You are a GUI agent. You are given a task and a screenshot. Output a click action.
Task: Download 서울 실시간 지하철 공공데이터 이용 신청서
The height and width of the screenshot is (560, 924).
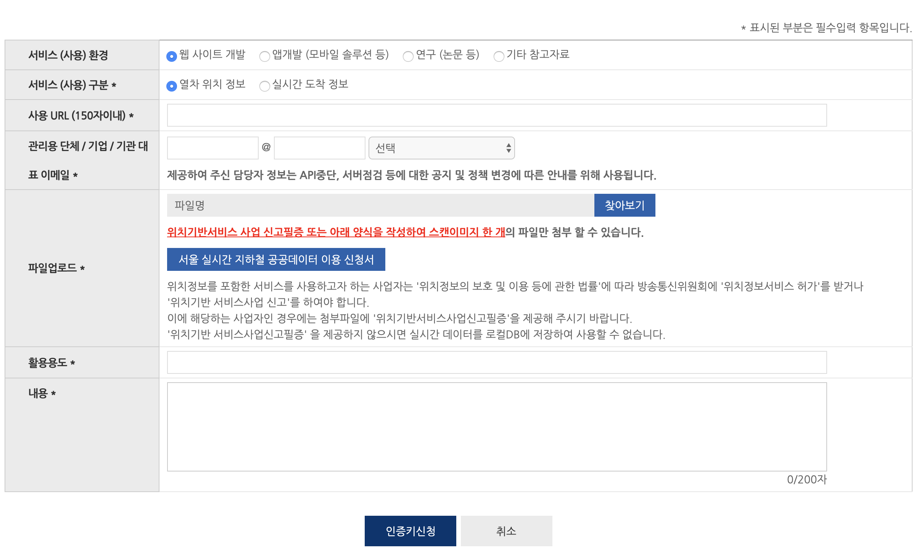[276, 259]
